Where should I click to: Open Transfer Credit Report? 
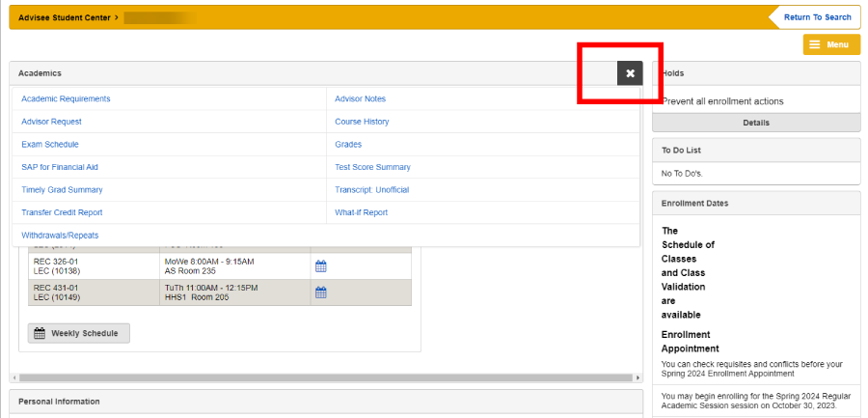62,212
